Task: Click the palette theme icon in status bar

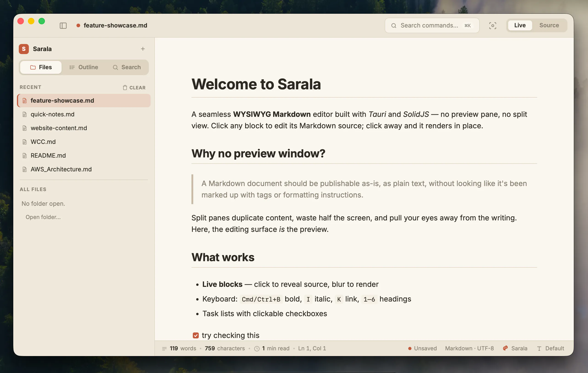Action: coord(505,348)
